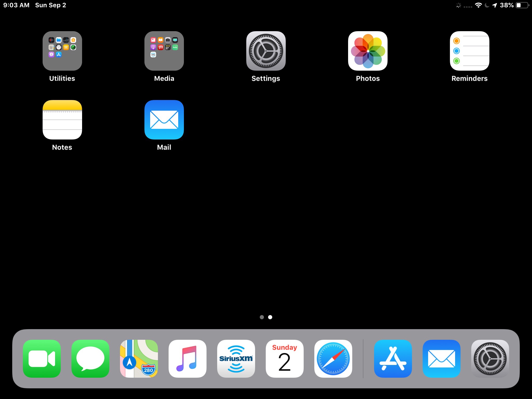Open the App Store in the dock

[393, 359]
